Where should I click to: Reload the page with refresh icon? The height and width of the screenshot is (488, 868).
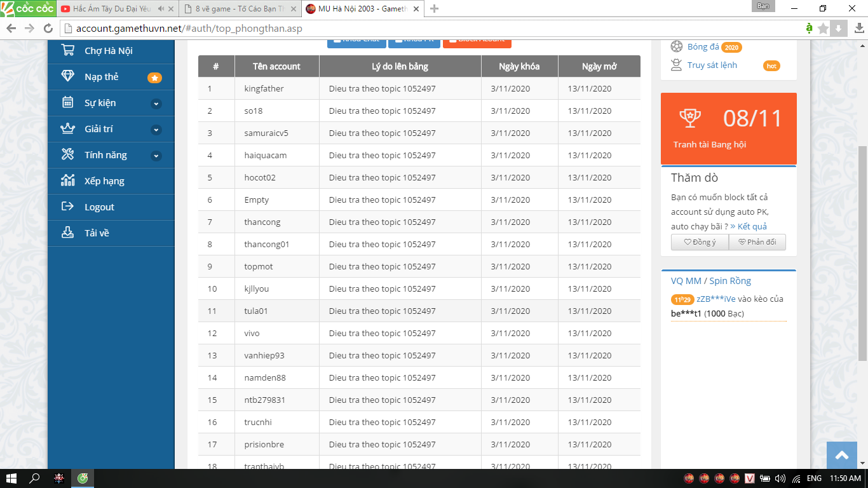coord(48,29)
